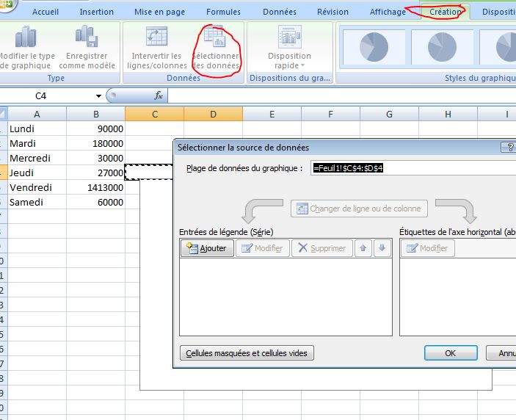
Task: Select column B header
Action: [95, 114]
